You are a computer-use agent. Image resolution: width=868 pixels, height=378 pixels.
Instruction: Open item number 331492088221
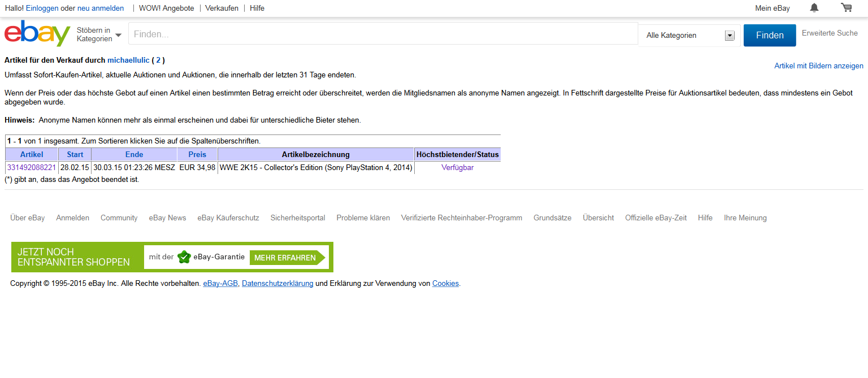click(x=32, y=168)
